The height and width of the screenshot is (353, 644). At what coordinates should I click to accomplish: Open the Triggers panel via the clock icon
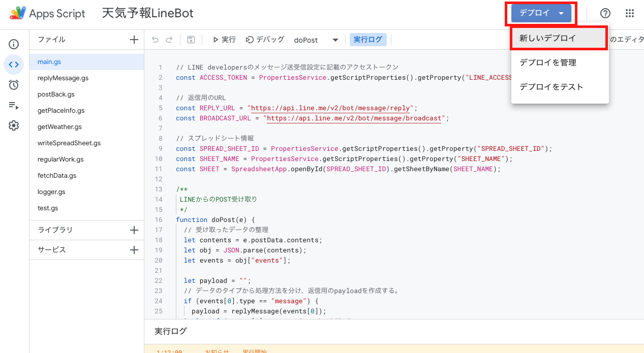pyautogui.click(x=13, y=85)
